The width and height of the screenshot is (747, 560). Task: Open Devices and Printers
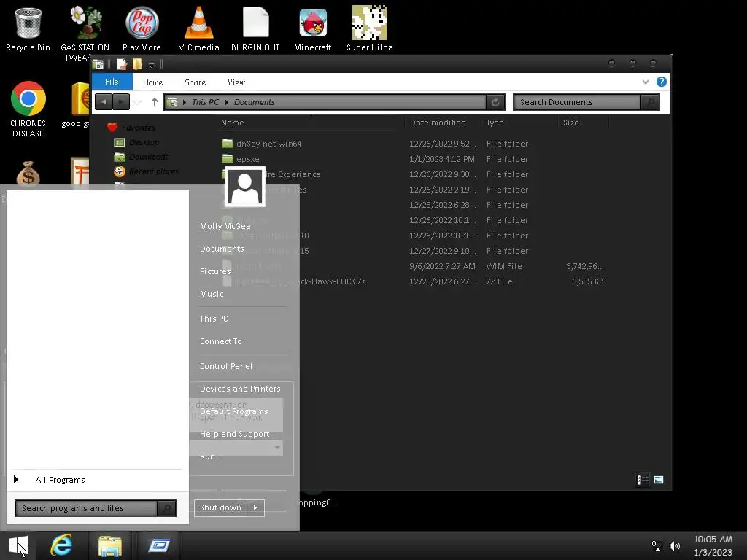[x=240, y=389]
